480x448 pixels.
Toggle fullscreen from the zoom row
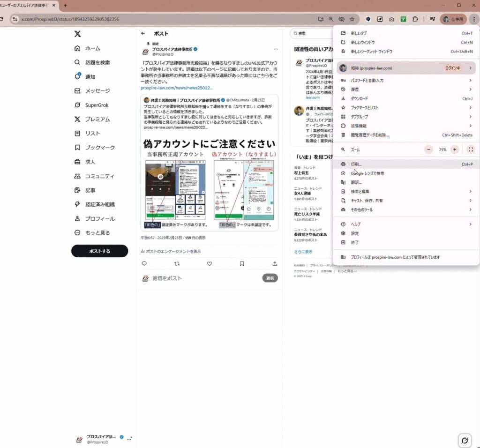pyautogui.click(x=471, y=149)
